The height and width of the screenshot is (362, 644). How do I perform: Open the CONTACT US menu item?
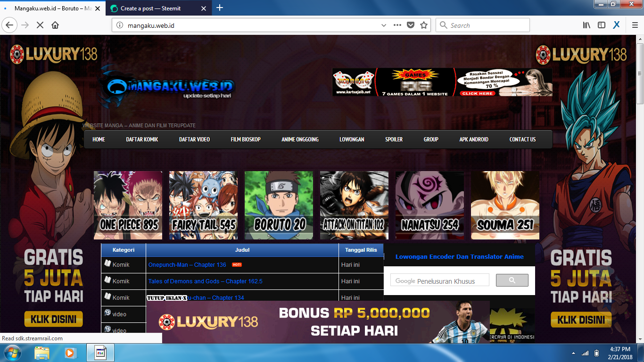pyautogui.click(x=522, y=140)
